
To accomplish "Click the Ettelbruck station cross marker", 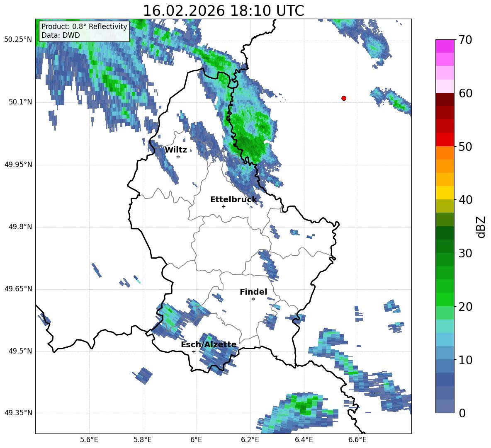I will (224, 206).
